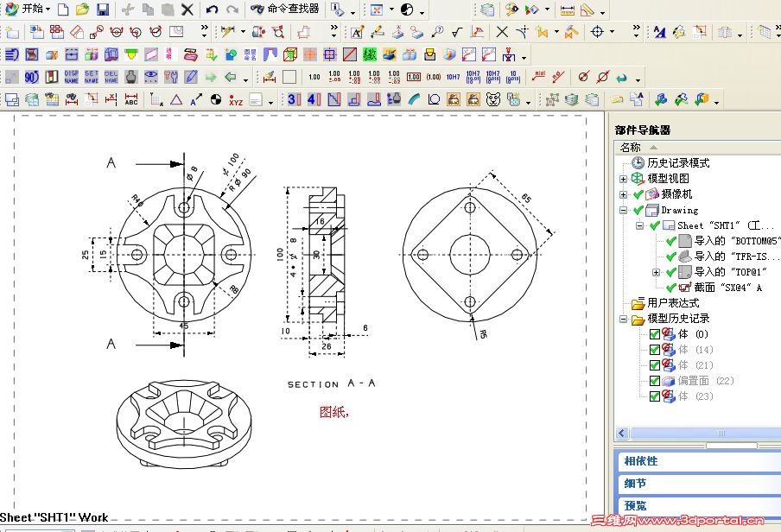Toggle checkbox for 体 (14)
The height and width of the screenshot is (532, 781).
(x=655, y=350)
